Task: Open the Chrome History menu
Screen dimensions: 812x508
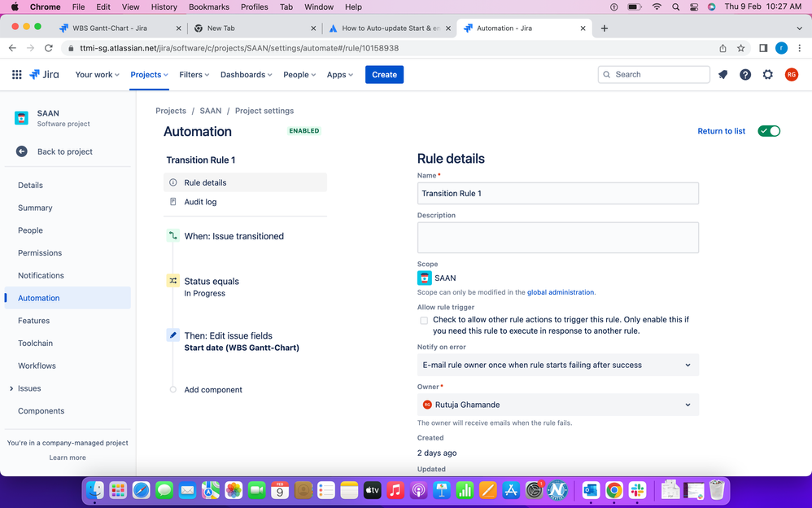Action: coord(164,7)
